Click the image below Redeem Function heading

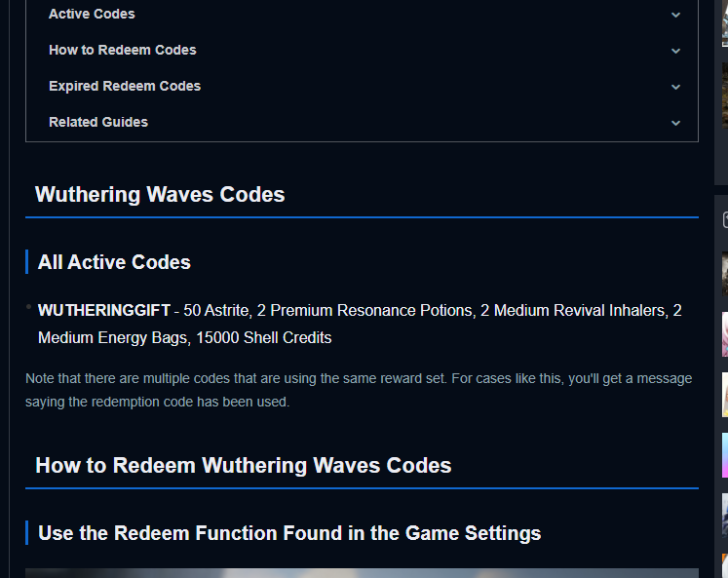(361, 572)
